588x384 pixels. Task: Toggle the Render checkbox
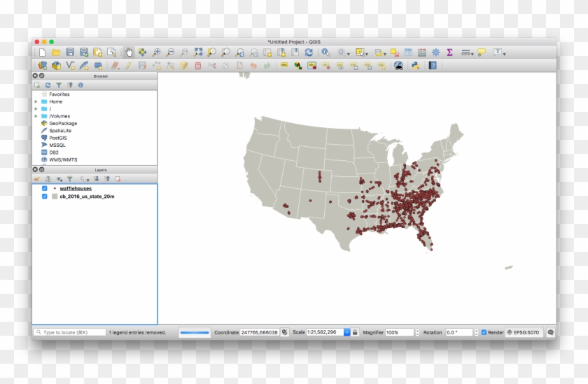click(x=484, y=332)
